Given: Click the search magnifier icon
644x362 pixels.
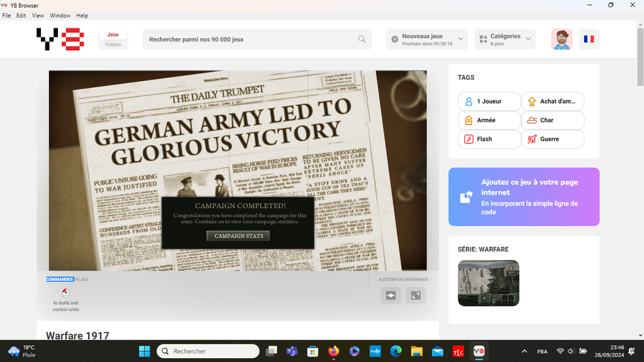Looking at the screenshot, I should [362, 39].
